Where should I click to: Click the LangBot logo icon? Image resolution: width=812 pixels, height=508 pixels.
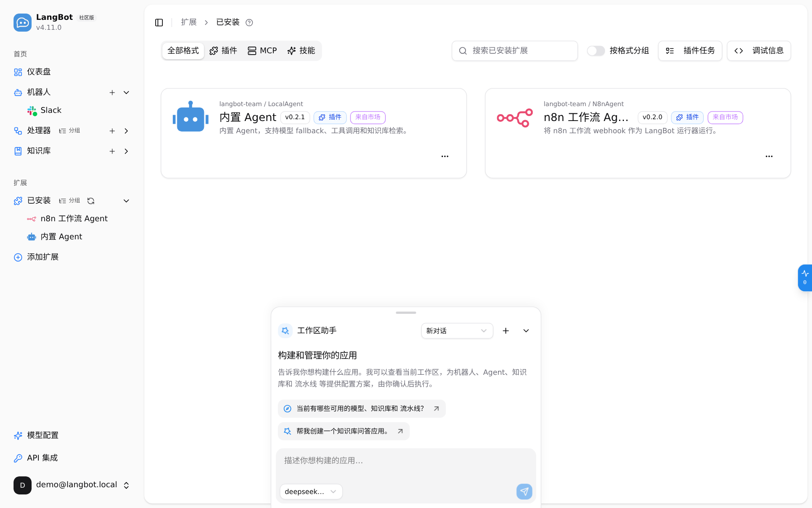click(x=23, y=22)
